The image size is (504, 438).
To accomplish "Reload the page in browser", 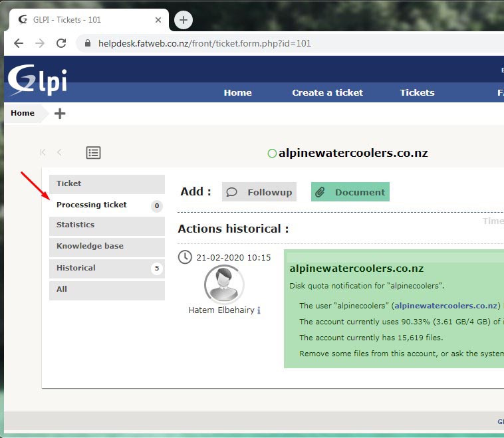I will pos(61,43).
